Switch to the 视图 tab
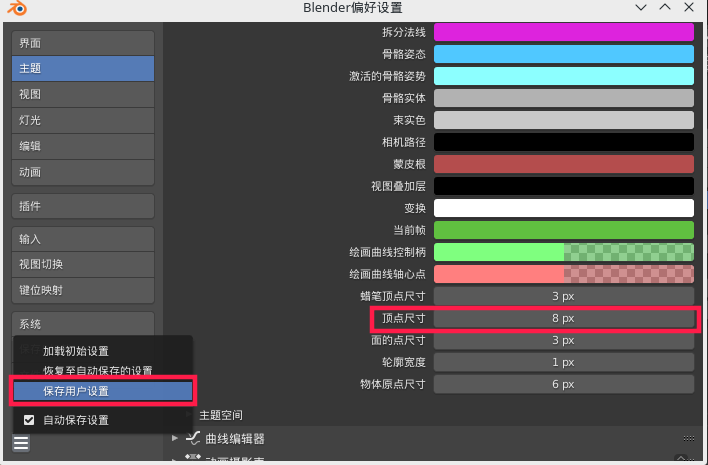708x465 pixels. (83, 94)
